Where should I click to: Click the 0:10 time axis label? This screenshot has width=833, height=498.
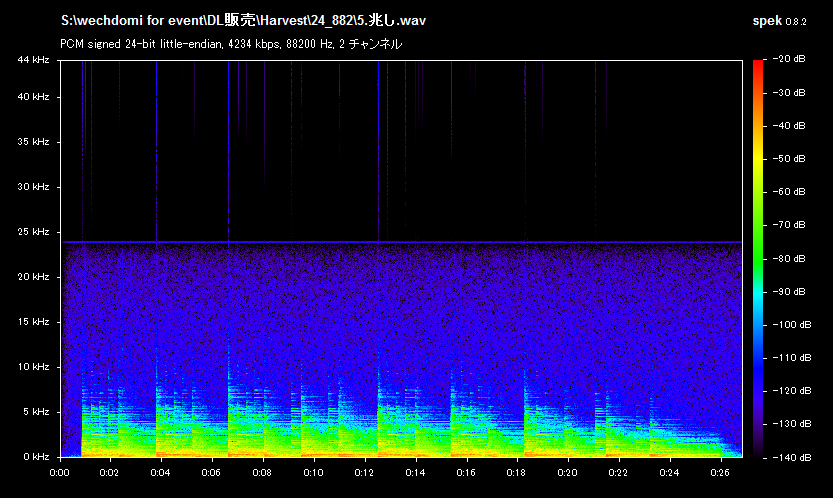coord(313,473)
